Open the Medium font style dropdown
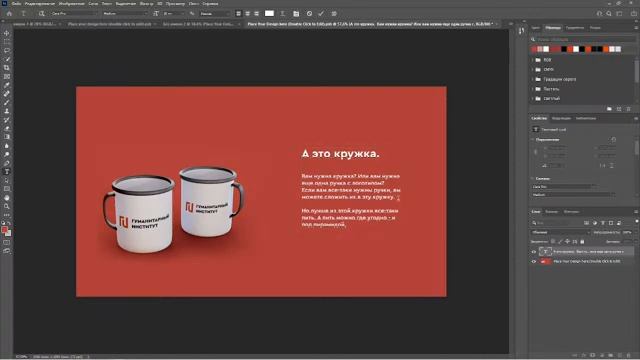 [125, 13]
